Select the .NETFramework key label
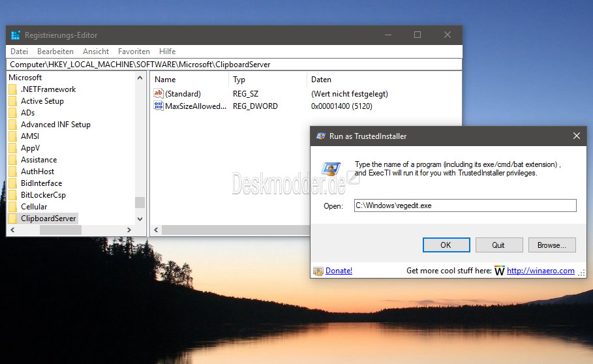Screen dimensions: 593x364 tap(48, 89)
